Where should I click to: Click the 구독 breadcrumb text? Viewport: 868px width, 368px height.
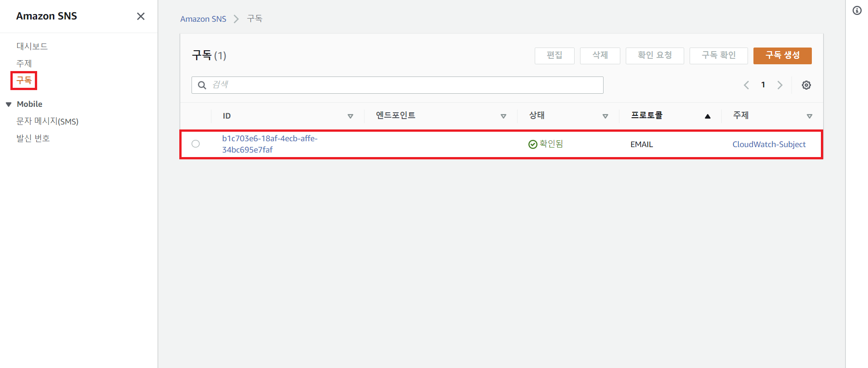tap(254, 19)
